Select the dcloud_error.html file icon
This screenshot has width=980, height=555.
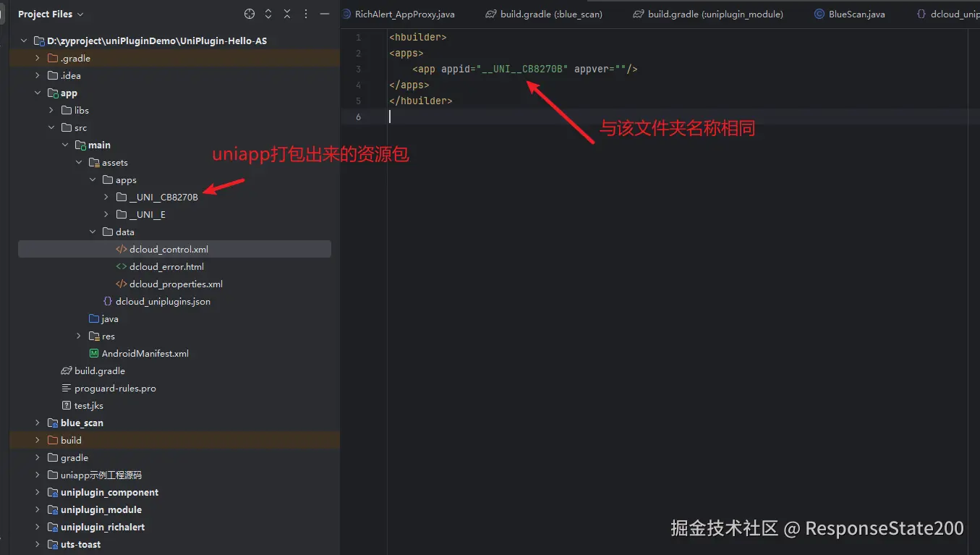tap(122, 266)
